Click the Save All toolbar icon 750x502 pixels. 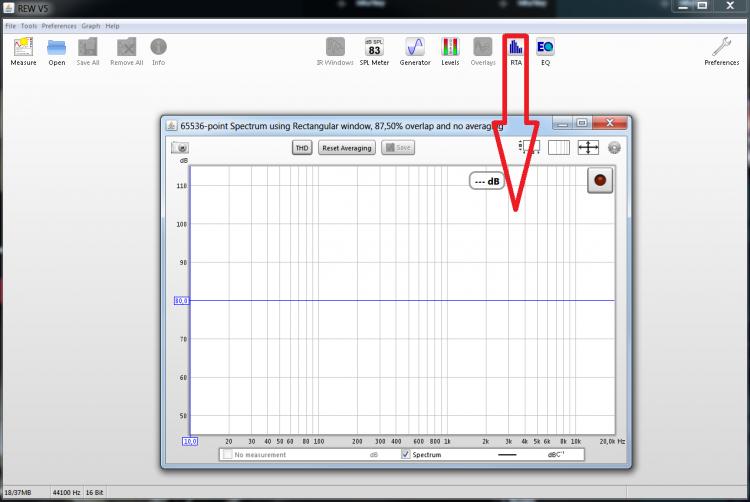[x=88, y=51]
